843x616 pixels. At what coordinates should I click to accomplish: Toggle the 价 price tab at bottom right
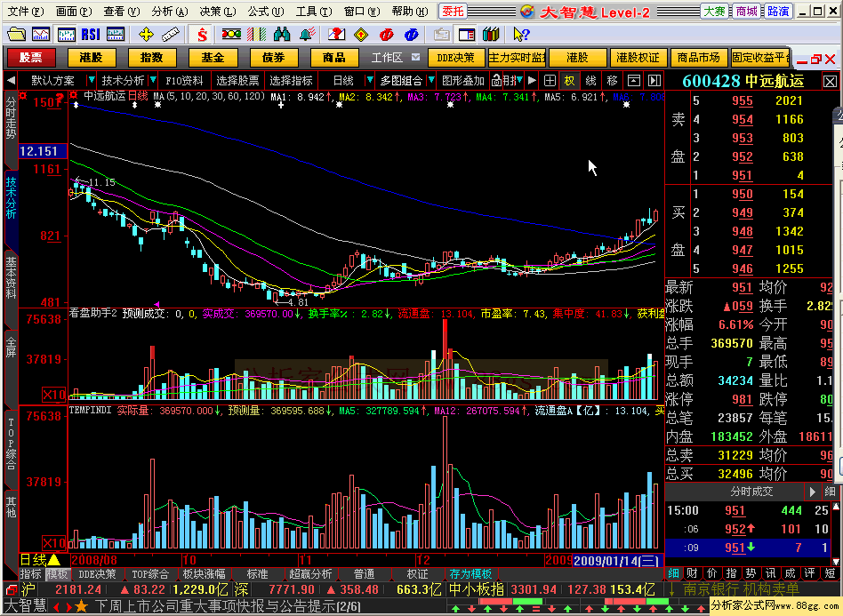711,573
